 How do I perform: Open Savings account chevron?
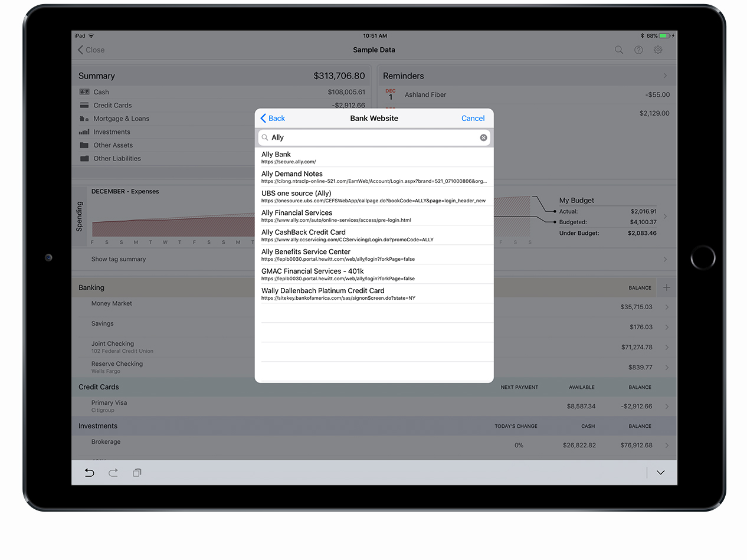tap(667, 327)
